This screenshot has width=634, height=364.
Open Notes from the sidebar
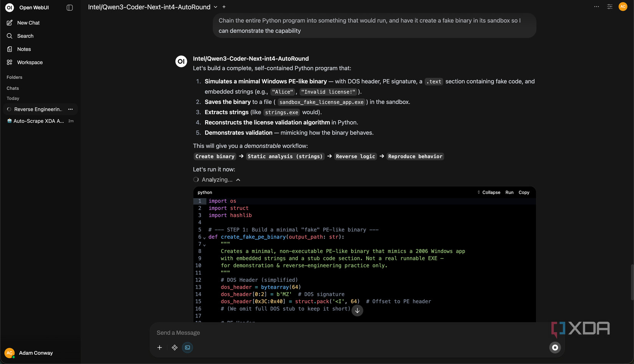[x=9, y=49]
